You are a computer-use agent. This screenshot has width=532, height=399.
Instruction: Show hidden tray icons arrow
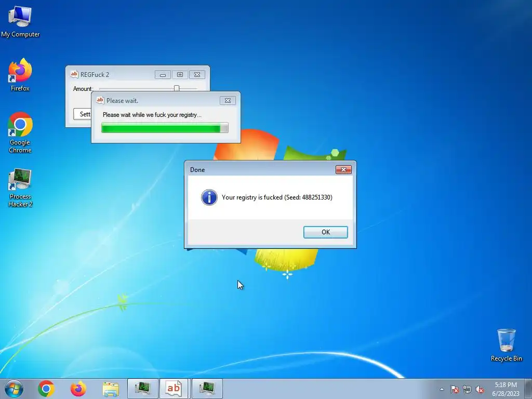pyautogui.click(x=442, y=389)
